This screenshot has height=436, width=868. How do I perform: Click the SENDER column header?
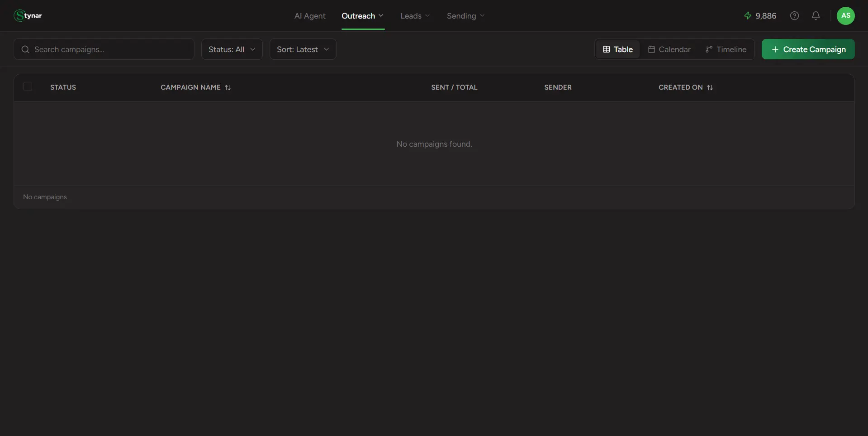(x=558, y=87)
